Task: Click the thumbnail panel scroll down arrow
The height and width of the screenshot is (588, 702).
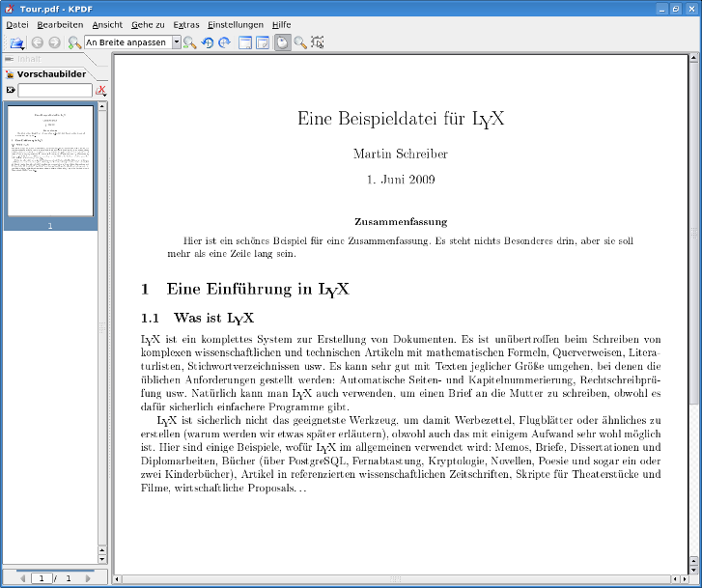Action: [102, 559]
